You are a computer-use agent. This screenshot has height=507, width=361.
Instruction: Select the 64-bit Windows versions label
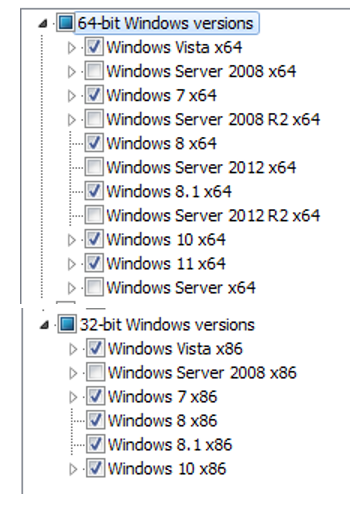(x=166, y=23)
